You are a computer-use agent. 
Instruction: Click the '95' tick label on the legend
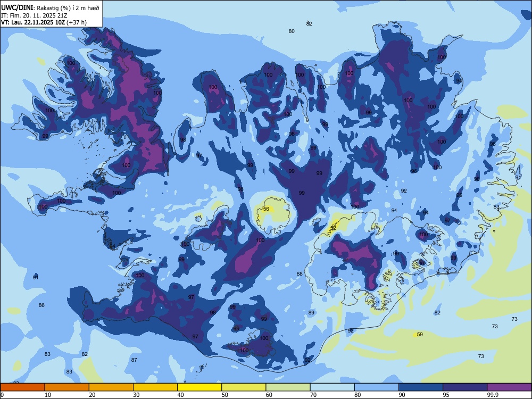446,395
